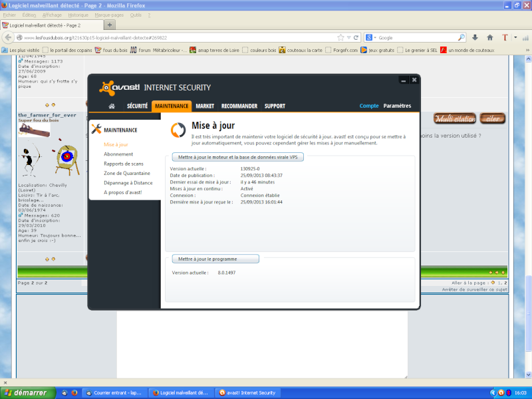Image resolution: width=532 pixels, height=399 pixels.
Task: Open Firefox Outils menu
Action: click(x=136, y=15)
